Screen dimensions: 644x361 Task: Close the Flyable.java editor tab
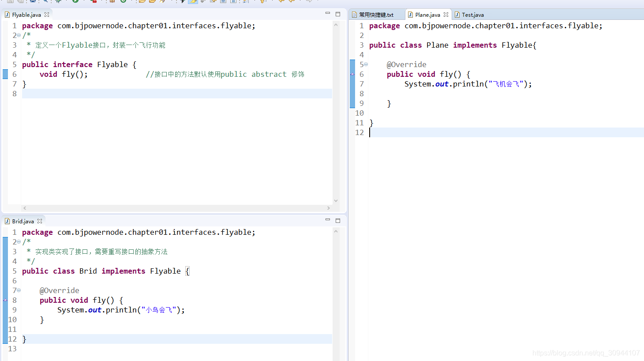tap(47, 15)
